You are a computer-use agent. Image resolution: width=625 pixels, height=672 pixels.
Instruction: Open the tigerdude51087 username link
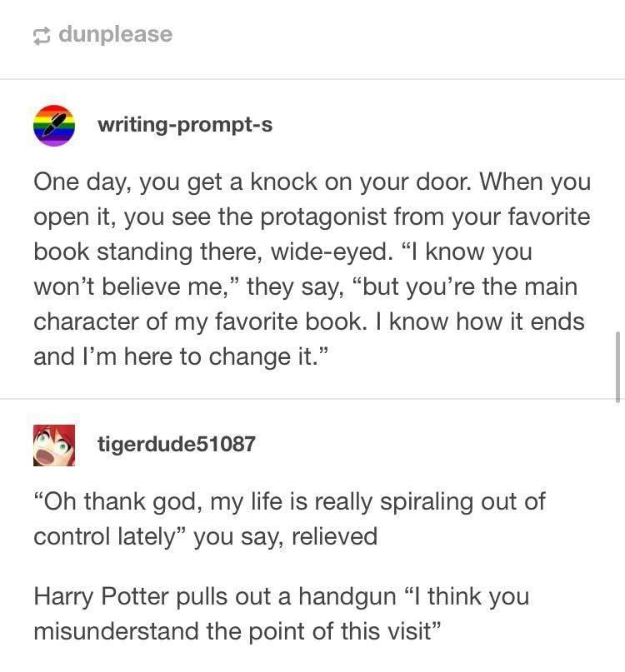(177, 444)
